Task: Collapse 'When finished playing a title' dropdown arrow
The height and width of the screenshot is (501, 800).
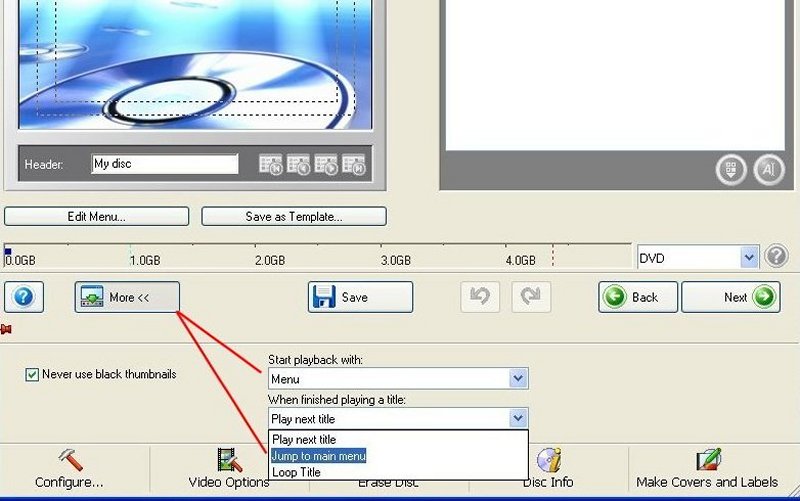Action: click(518, 418)
